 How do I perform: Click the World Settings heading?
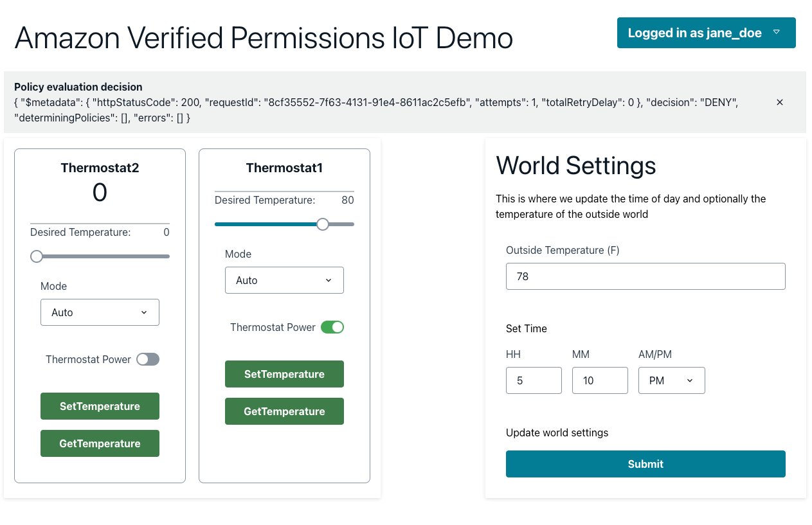tap(576, 165)
